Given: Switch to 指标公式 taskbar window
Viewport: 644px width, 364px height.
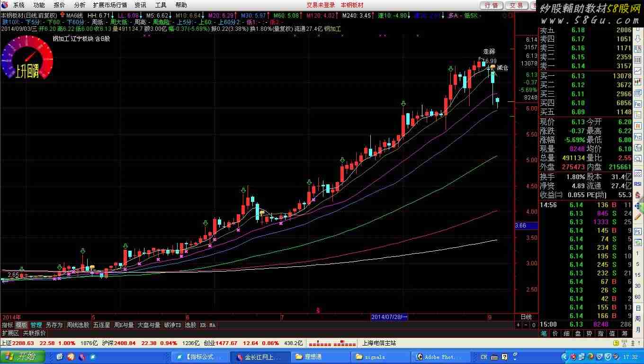Looking at the screenshot, I should point(200,357).
